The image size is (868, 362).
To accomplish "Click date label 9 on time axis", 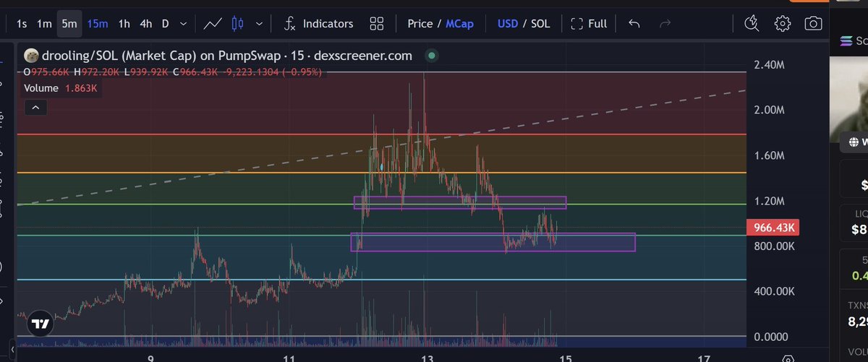I will [x=150, y=358].
